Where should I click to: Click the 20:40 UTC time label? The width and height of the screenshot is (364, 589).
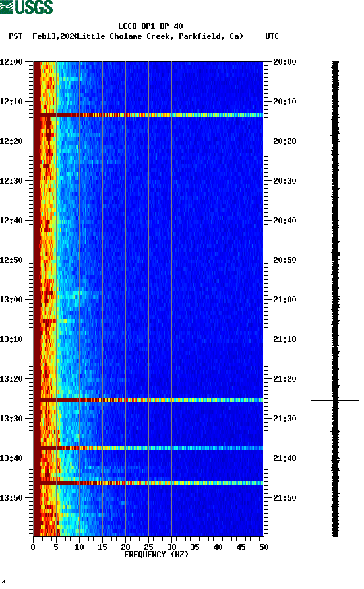pos(285,221)
